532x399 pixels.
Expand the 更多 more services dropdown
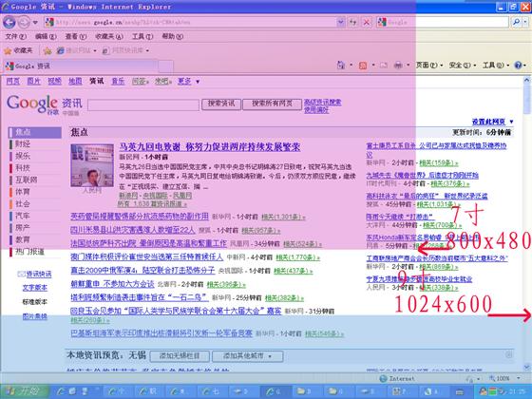point(189,81)
